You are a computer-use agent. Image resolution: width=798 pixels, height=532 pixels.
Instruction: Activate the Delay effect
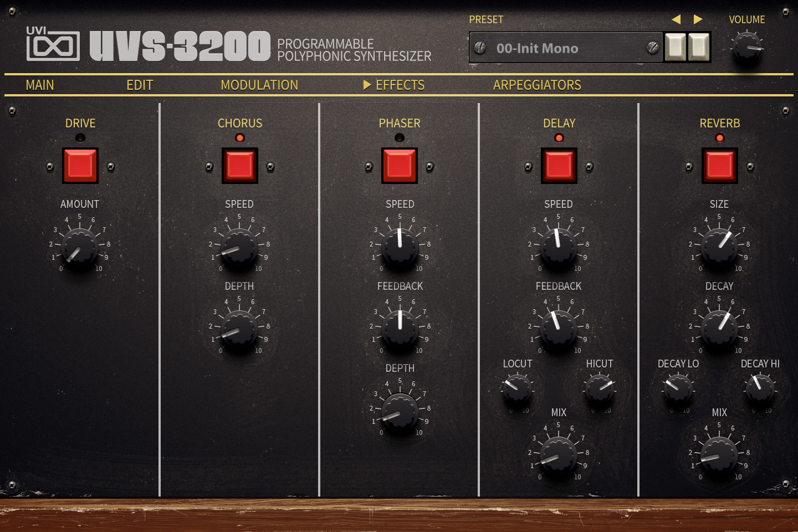point(559,165)
